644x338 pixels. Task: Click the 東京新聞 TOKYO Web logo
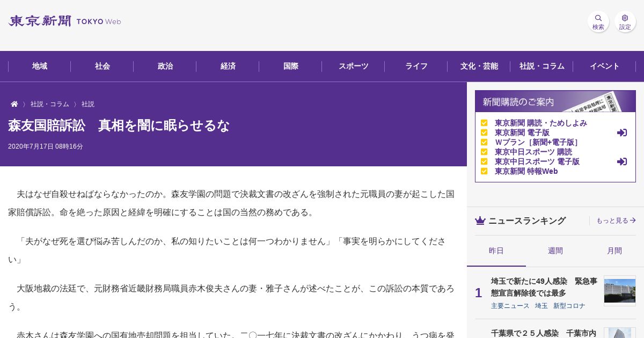[64, 21]
